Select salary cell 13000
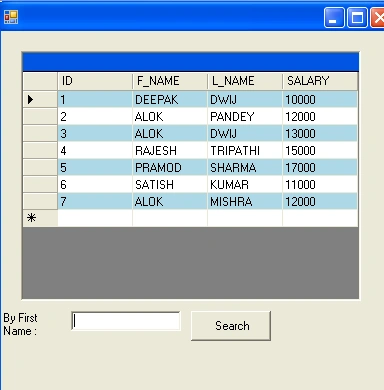Screen dimensions: 384x390 320,133
